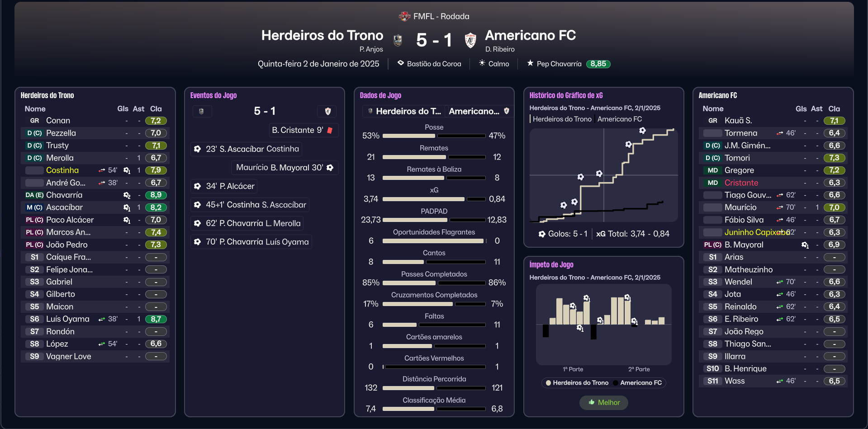
Task: Toggle Herdeiros do Trono legend in Ímpeto de Jogo
Action: pos(577,383)
